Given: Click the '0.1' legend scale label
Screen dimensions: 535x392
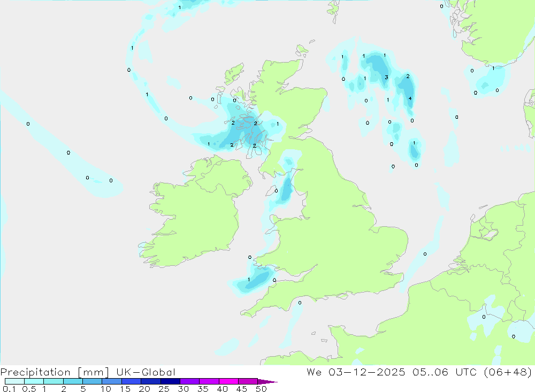Looking at the screenshot, I should 9,389.
